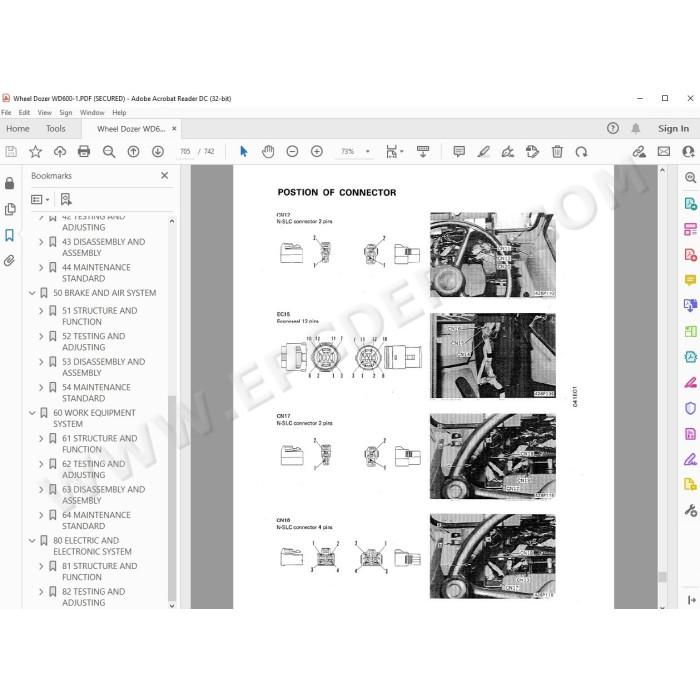The width and height of the screenshot is (700, 700).
Task: Open the Sign menu
Action: (66, 112)
